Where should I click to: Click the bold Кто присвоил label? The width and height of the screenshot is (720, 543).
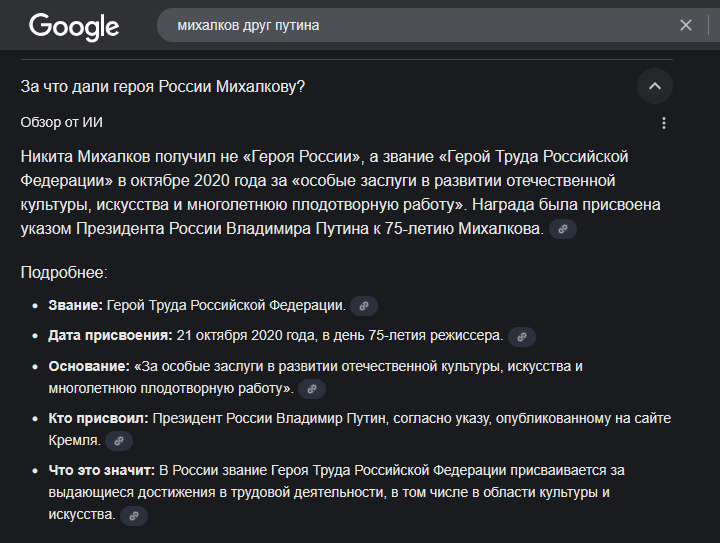point(97,418)
